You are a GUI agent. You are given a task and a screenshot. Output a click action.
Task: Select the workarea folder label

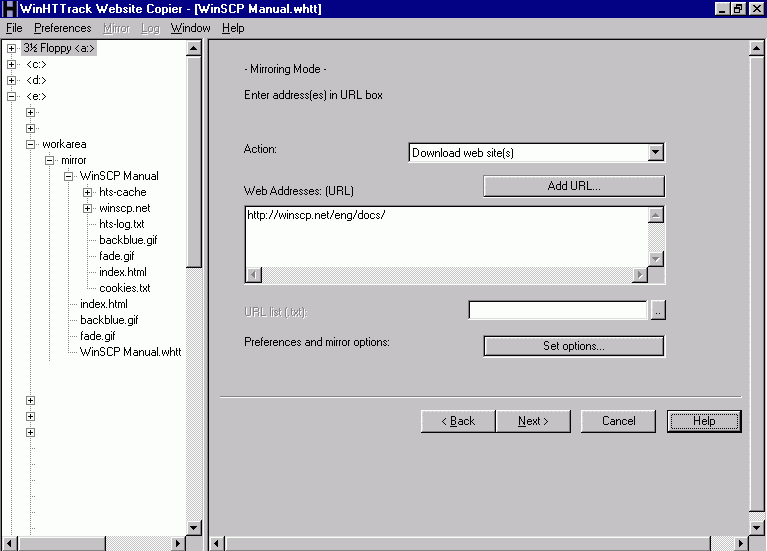(x=64, y=144)
